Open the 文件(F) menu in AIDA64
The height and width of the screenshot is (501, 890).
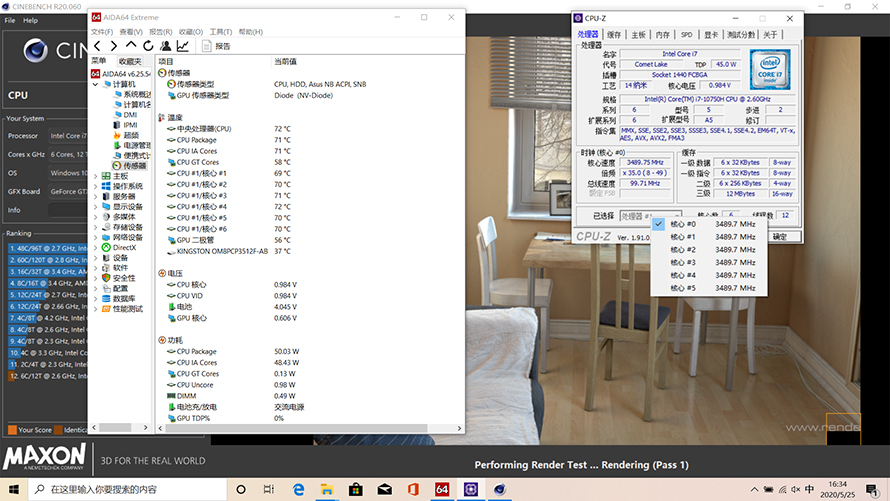tap(102, 32)
